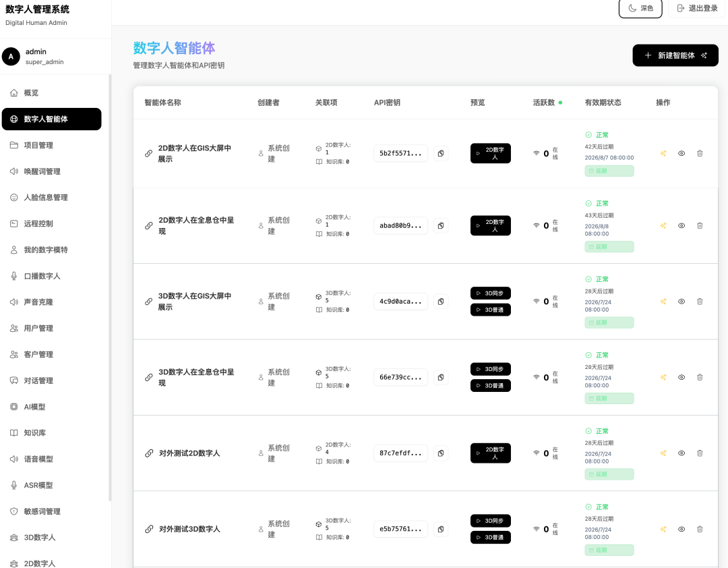Click sparkle icon for 2D数字人在GIS大屏中展示
The height and width of the screenshot is (568, 728).
click(x=663, y=153)
